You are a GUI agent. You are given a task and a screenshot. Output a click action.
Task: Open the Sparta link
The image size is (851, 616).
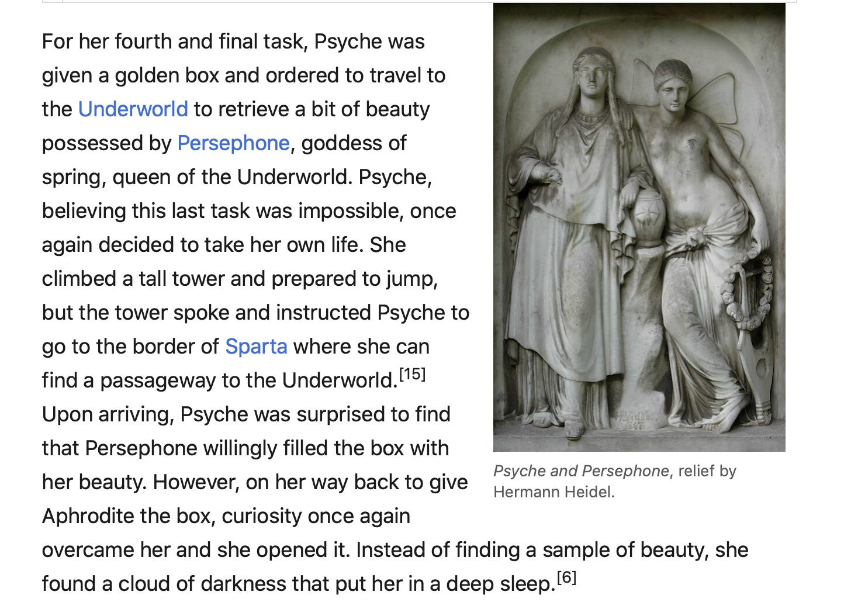(256, 347)
